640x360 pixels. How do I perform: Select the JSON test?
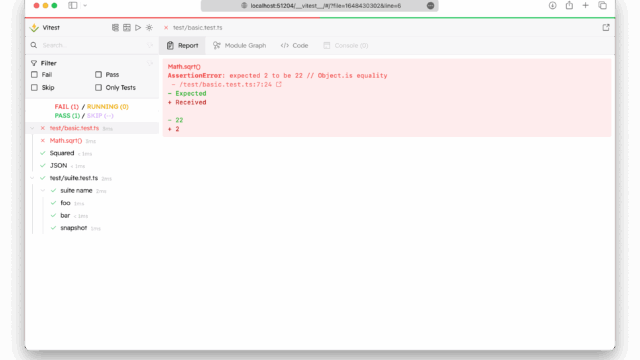(x=92, y=166)
